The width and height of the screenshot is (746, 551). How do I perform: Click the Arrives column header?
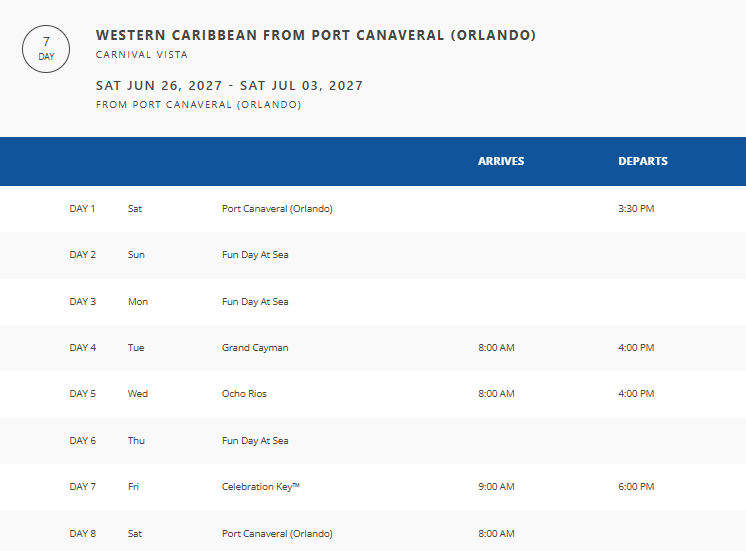coord(500,161)
